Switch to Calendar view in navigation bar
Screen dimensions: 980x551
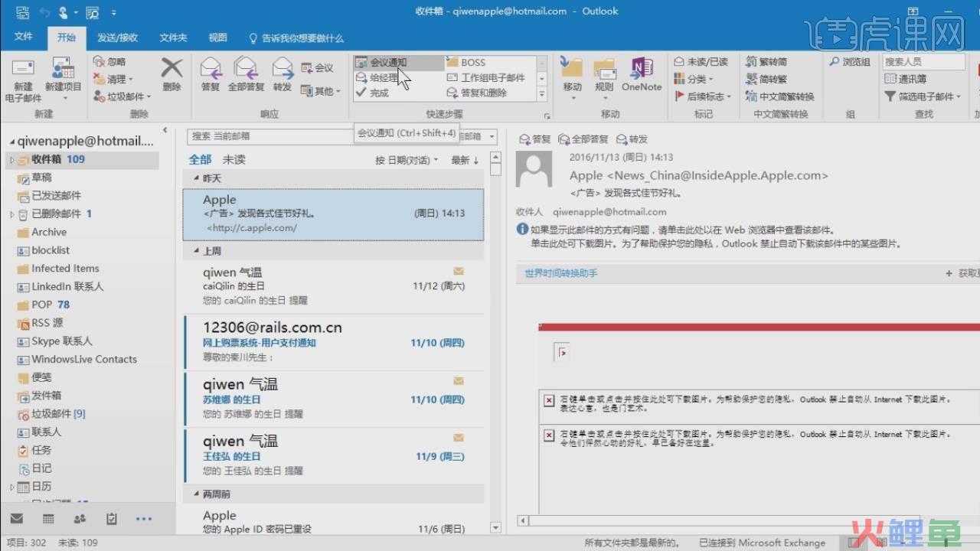[48, 519]
